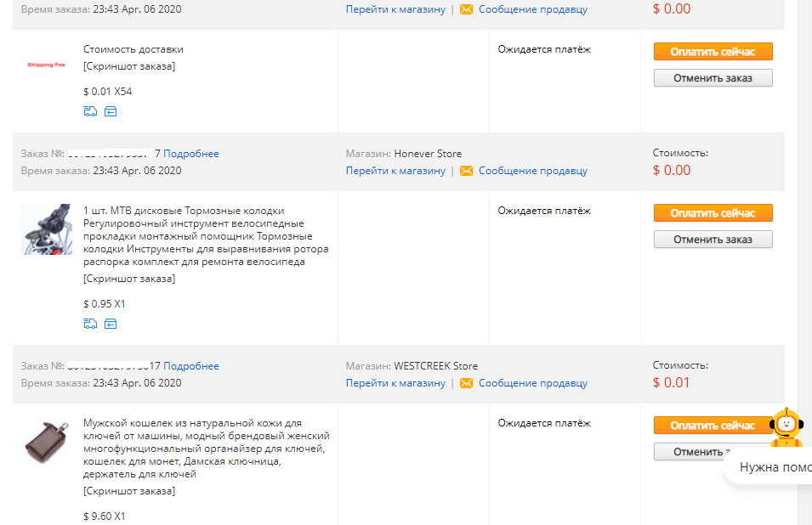The image size is (812, 525).
Task: Click envelope icon for Honever Store message
Action: [x=467, y=171]
